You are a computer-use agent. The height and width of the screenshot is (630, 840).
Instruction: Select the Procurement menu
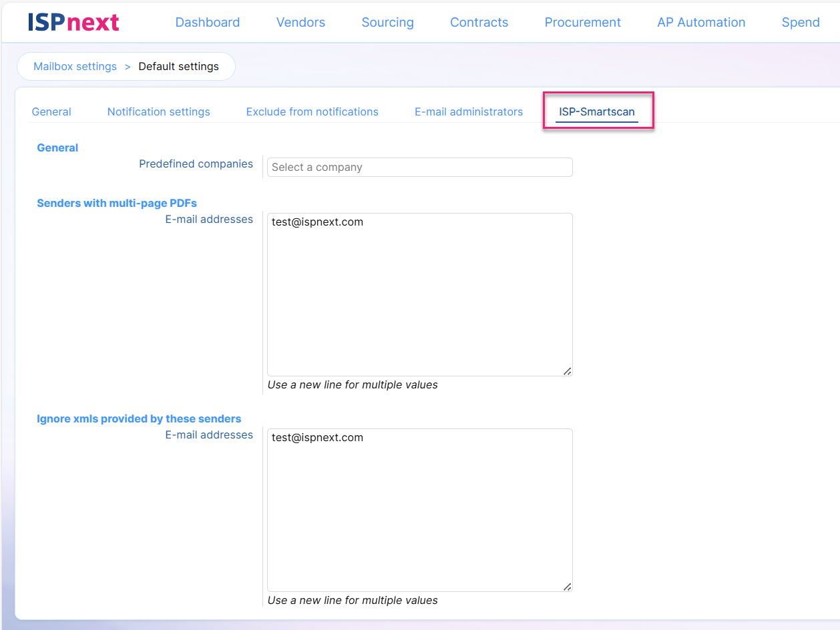tap(583, 22)
